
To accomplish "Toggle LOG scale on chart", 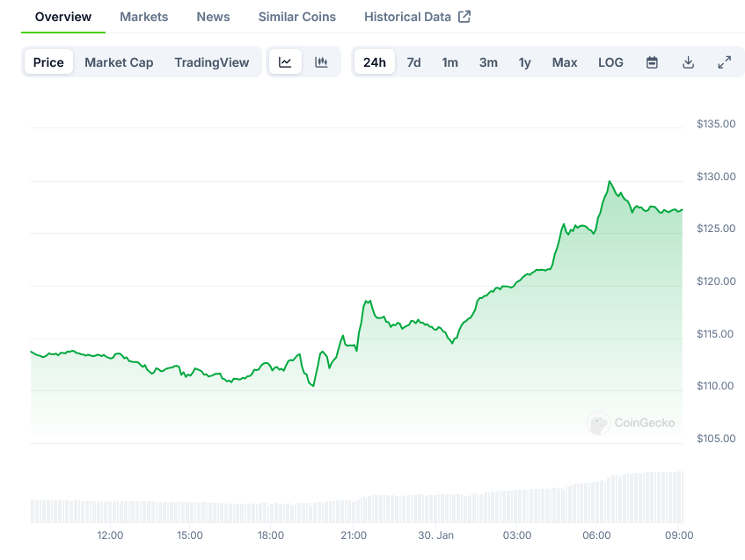I will (x=610, y=62).
